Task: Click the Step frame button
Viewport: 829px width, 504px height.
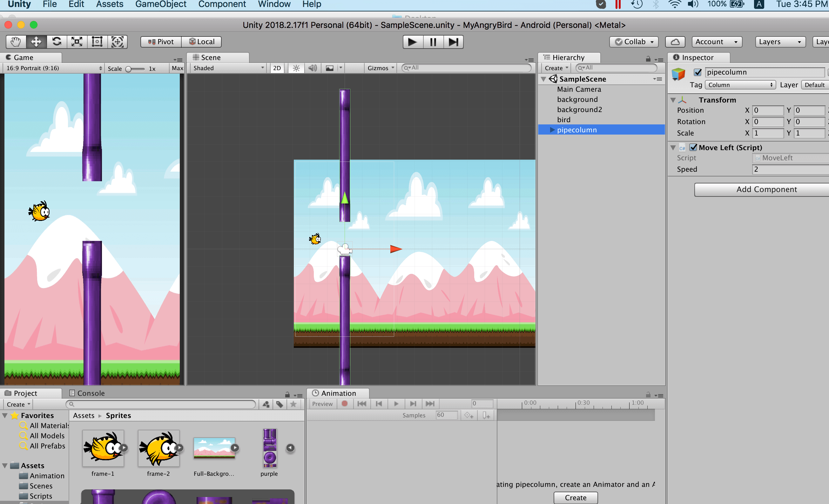Action: pyautogui.click(x=453, y=42)
